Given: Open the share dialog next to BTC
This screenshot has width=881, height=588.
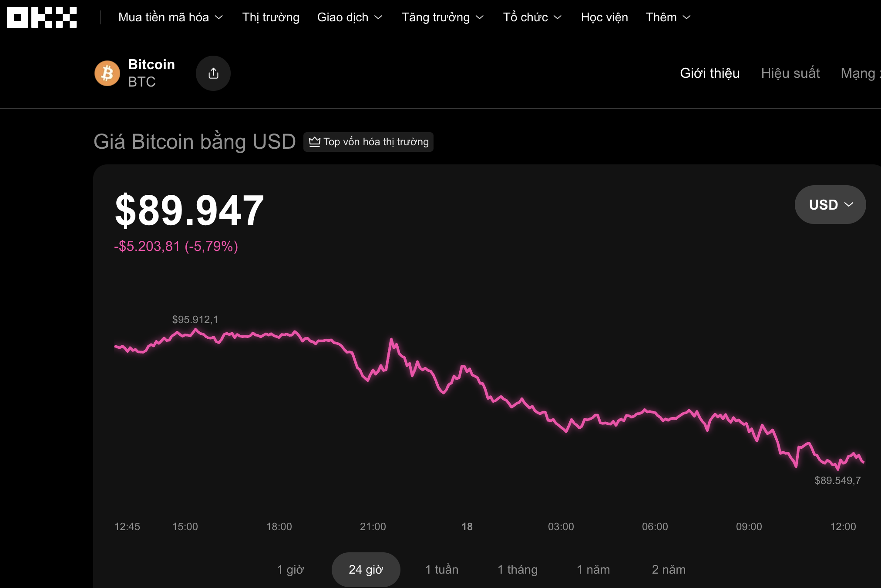Looking at the screenshot, I should (213, 73).
